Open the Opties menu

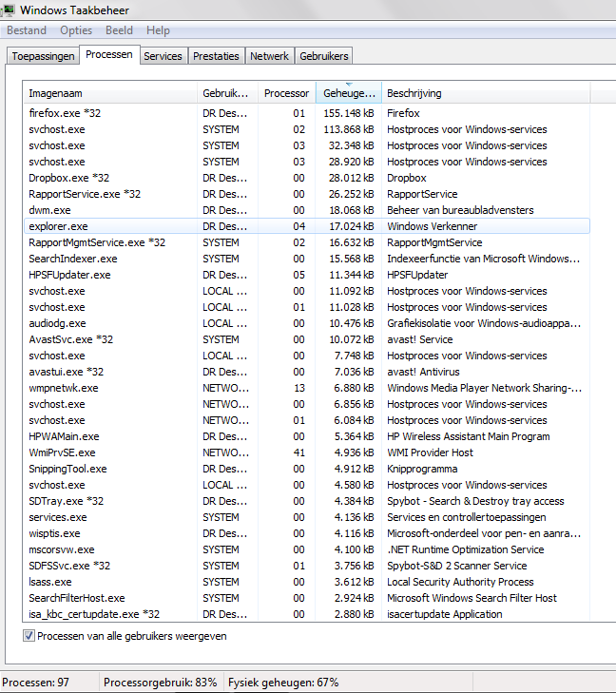click(76, 30)
